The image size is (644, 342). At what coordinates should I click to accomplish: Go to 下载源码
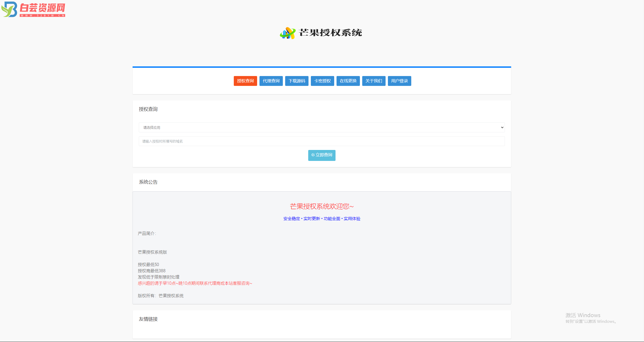(297, 81)
